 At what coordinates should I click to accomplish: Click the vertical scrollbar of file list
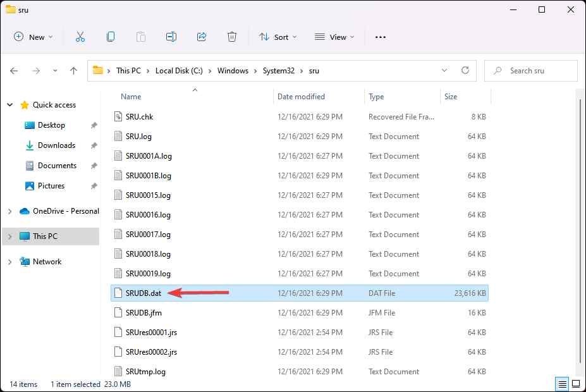[580, 231]
